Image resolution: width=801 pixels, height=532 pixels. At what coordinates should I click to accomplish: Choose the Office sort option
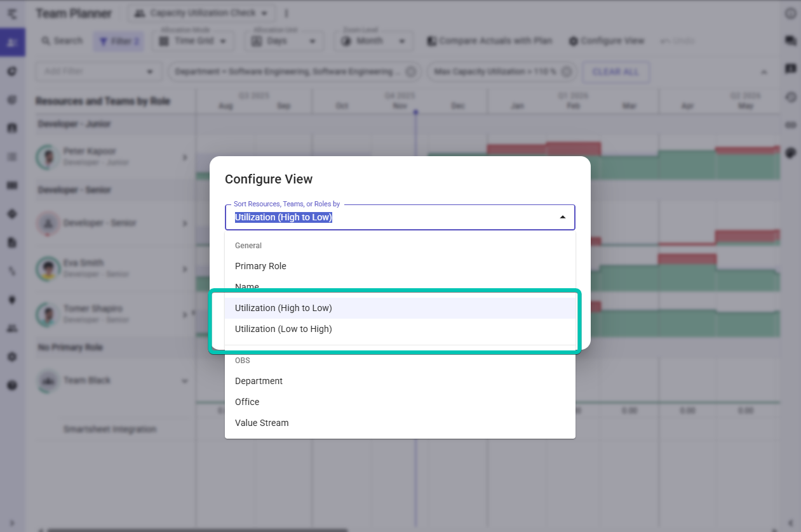247,402
